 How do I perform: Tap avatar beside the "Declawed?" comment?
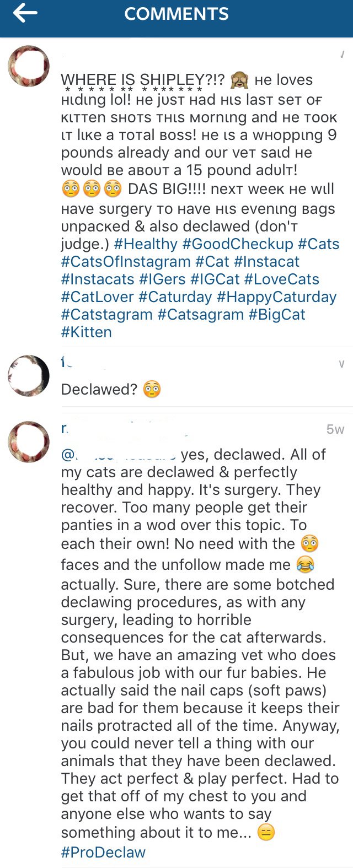(29, 376)
